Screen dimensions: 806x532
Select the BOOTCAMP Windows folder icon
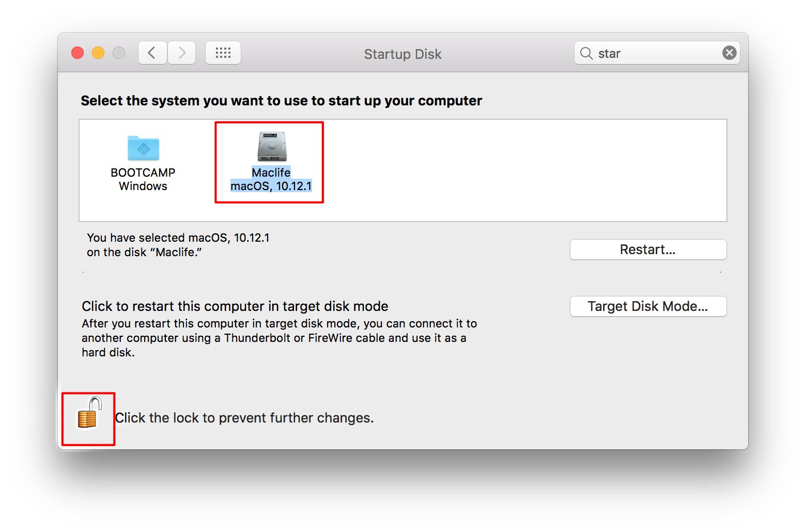pyautogui.click(x=143, y=148)
